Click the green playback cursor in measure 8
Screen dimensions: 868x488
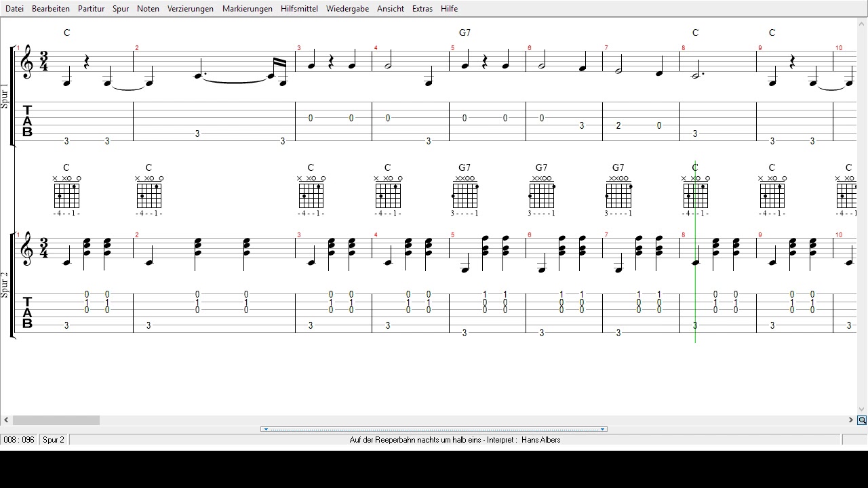click(x=695, y=251)
